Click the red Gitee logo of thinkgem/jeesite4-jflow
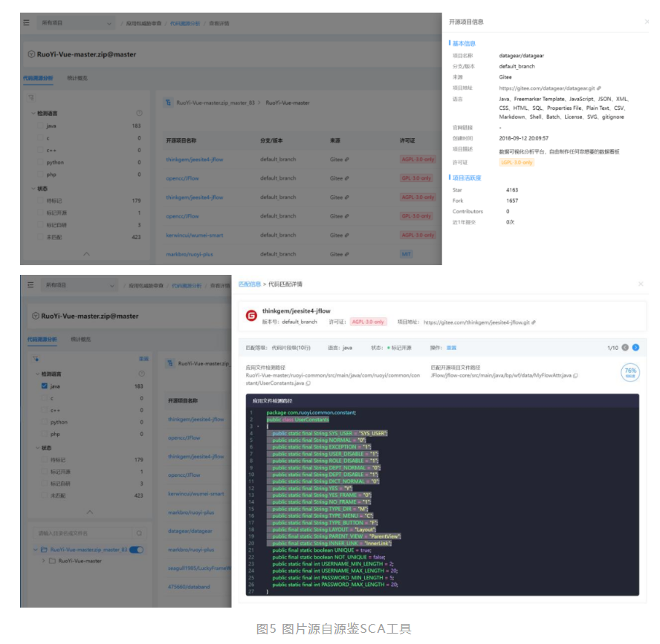 coord(251,316)
